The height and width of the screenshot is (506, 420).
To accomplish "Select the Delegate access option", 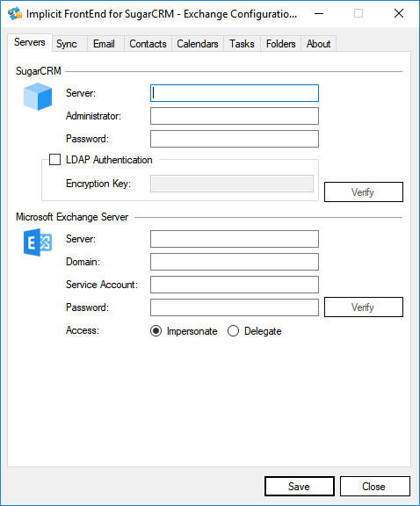I will 233,331.
